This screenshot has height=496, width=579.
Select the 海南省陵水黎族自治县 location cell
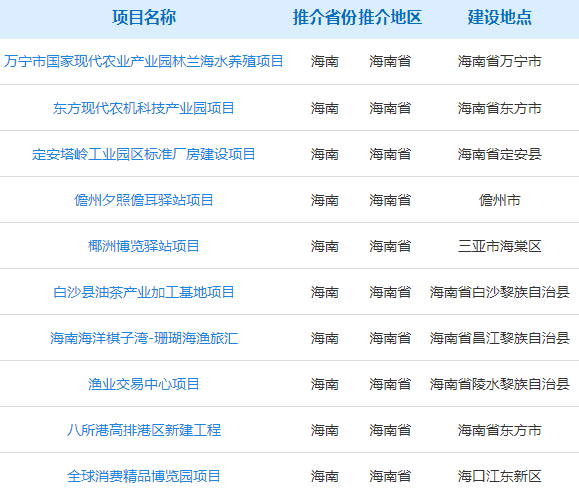click(500, 384)
